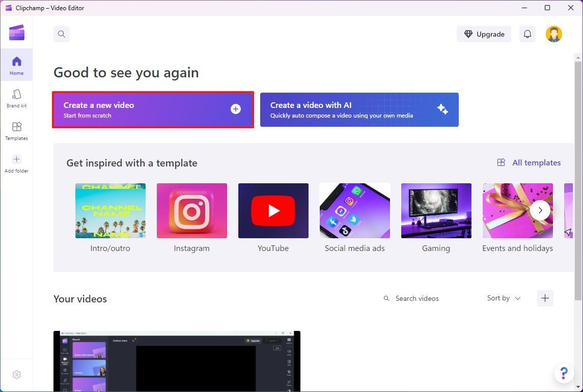The image size is (583, 392).
Task: Select the YouTube template thumbnail
Action: tap(273, 210)
